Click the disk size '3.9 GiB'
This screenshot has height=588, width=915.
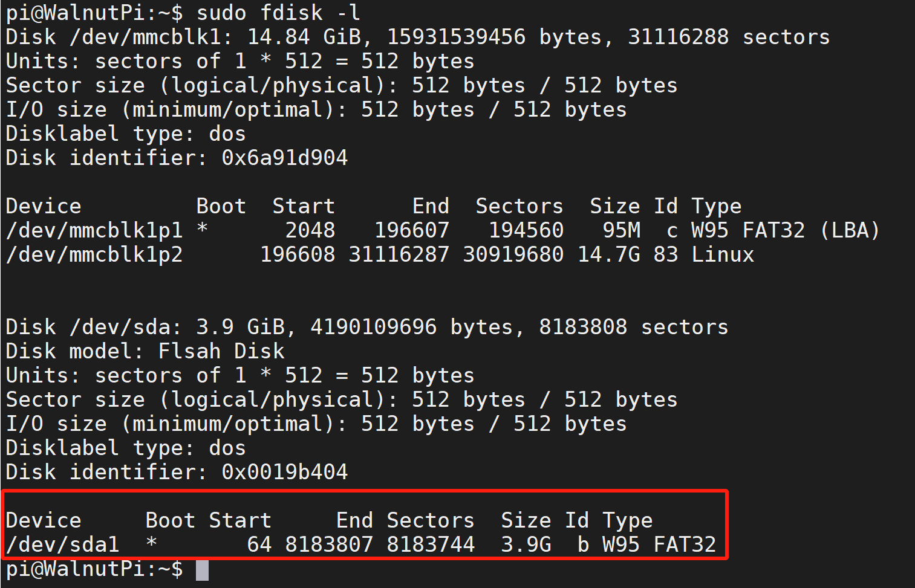point(241,327)
